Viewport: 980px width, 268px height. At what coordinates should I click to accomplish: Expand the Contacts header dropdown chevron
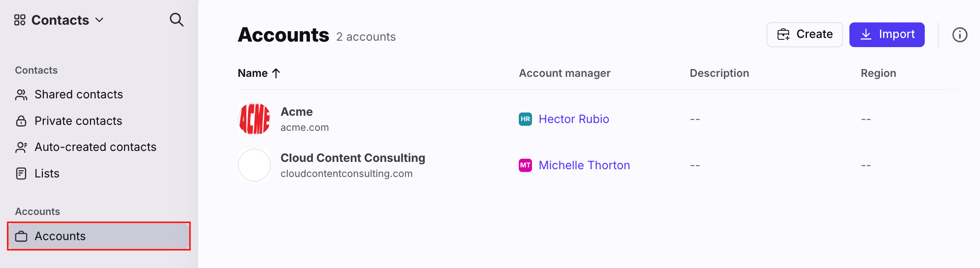coord(99,20)
